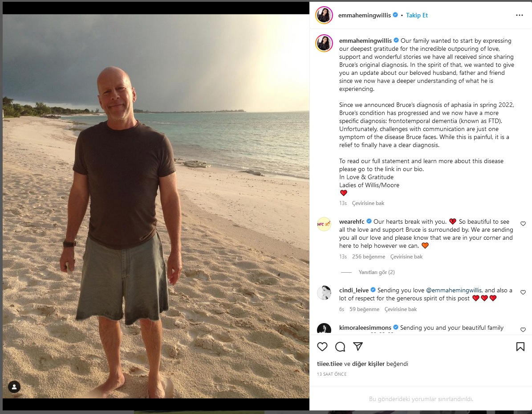Share post via paper plane icon
Image resolution: width=532 pixels, height=414 pixels.
358,346
